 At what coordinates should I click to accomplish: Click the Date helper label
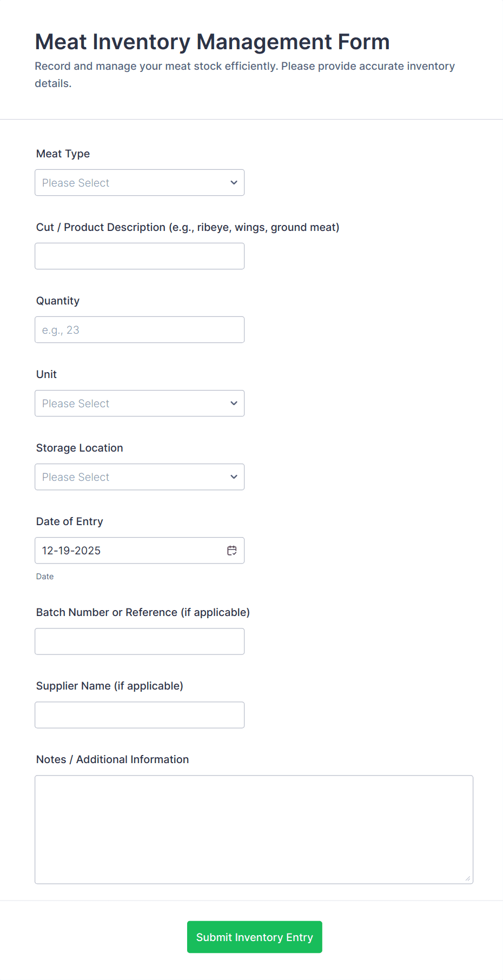point(45,576)
